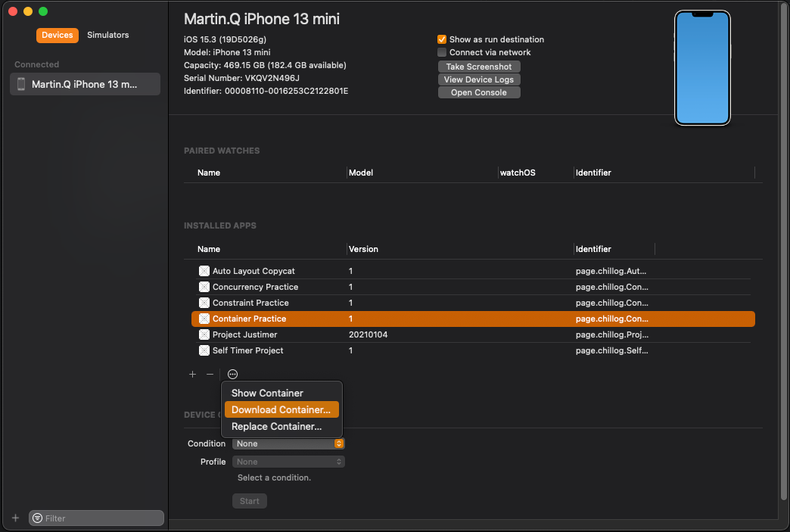
Task: Click the vertical scrollbar on the right
Action: click(x=783, y=252)
